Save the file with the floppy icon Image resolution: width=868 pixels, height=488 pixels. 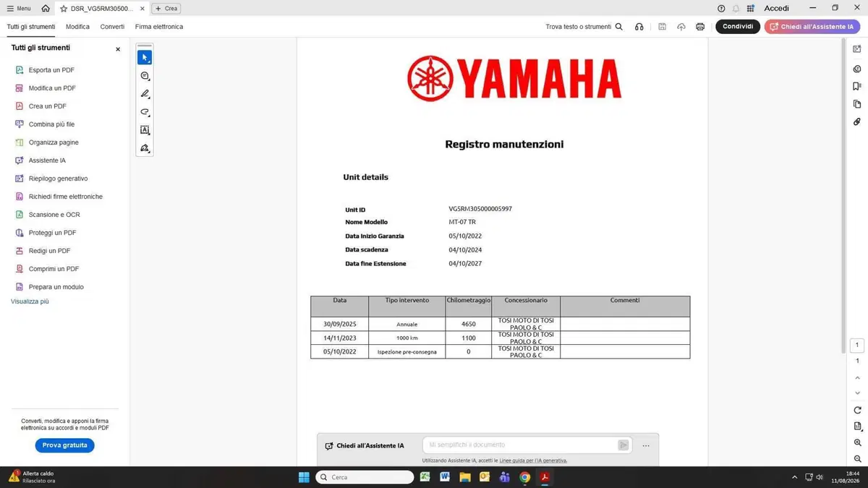[x=662, y=27]
